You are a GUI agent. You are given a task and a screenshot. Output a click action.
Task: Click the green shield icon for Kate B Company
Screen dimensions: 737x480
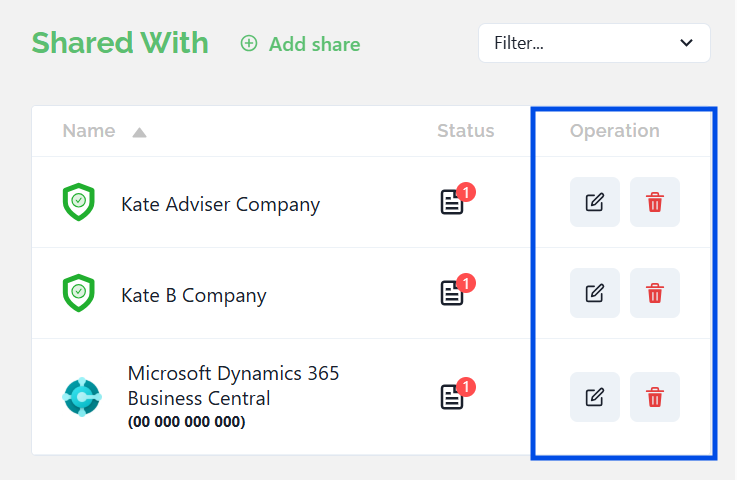[x=78, y=293]
